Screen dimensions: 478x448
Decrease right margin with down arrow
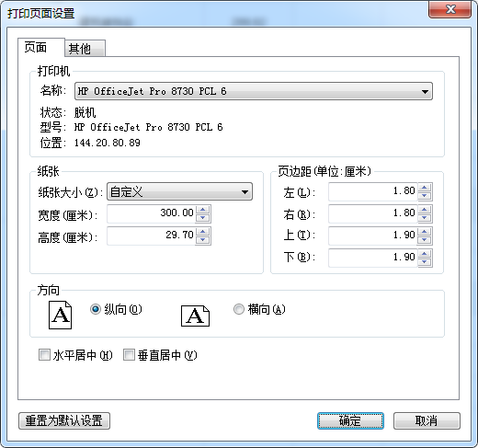click(x=425, y=218)
